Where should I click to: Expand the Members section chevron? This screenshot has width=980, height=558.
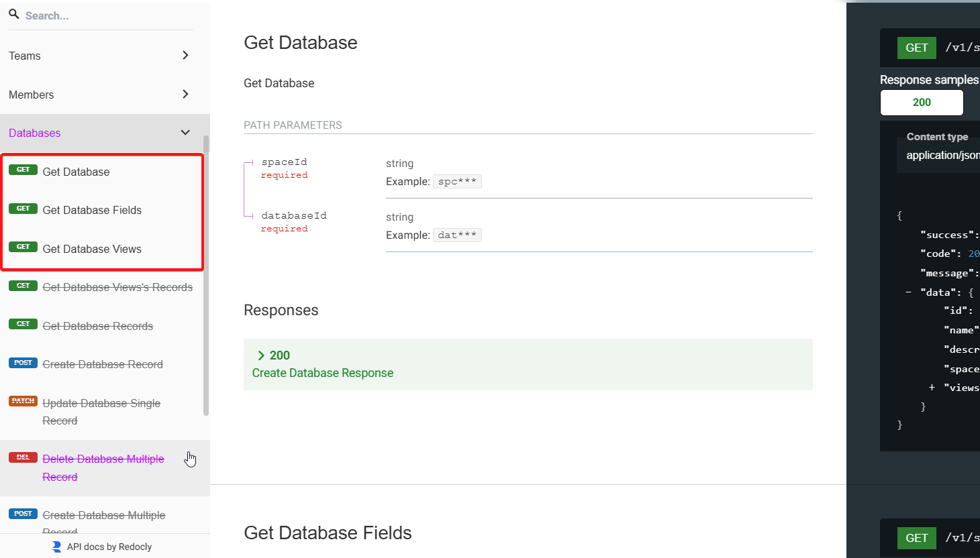pos(185,94)
